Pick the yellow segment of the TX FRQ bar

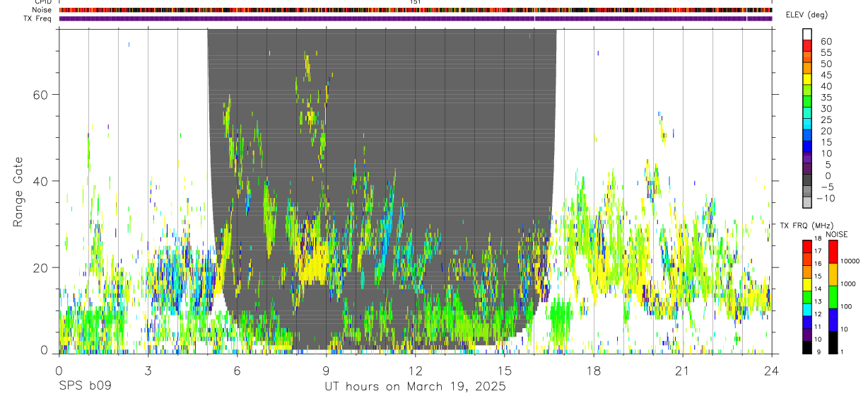click(x=807, y=284)
